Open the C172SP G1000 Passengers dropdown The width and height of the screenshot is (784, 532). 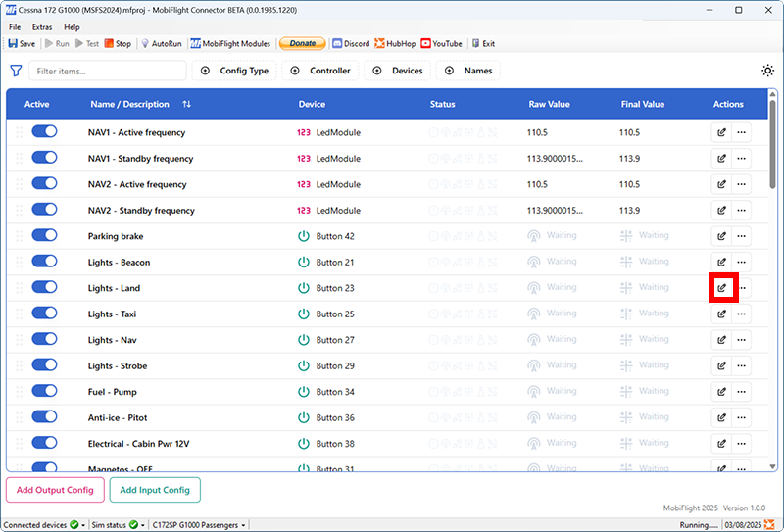(200, 525)
